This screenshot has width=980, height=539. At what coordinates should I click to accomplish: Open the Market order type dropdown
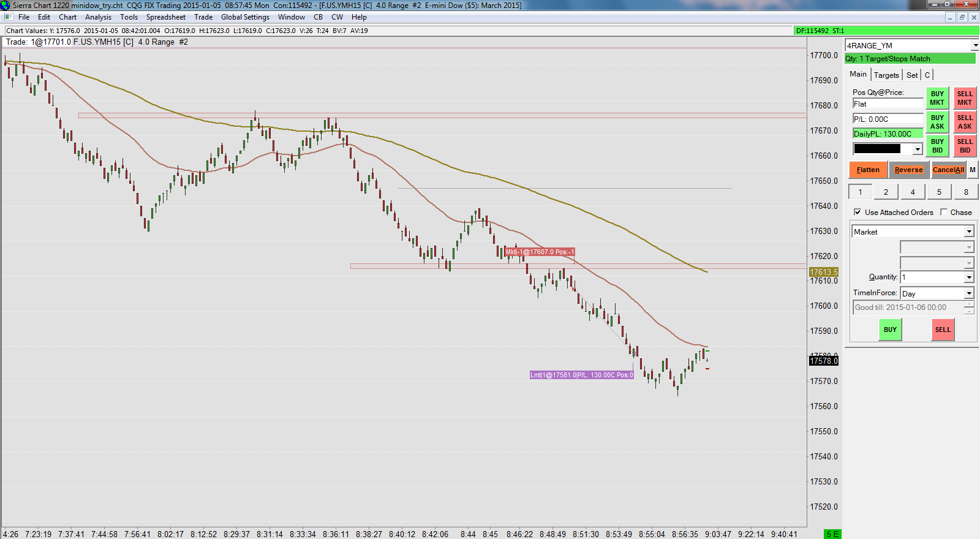[969, 232]
